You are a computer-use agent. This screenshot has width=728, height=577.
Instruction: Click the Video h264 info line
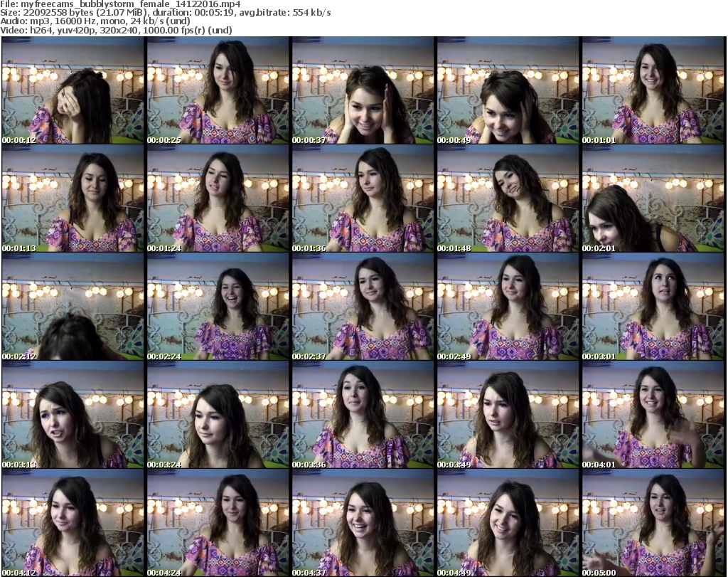[116, 30]
